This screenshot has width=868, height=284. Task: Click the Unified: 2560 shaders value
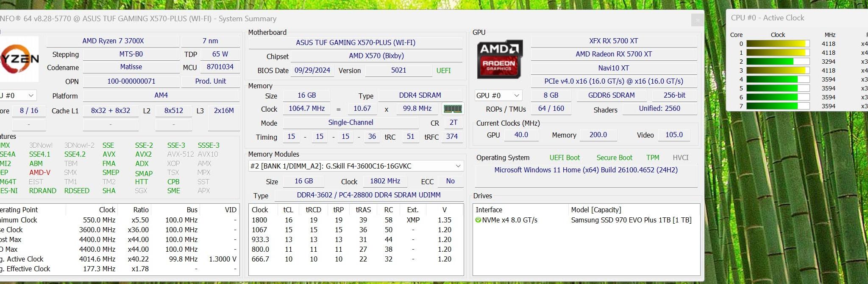pos(659,109)
